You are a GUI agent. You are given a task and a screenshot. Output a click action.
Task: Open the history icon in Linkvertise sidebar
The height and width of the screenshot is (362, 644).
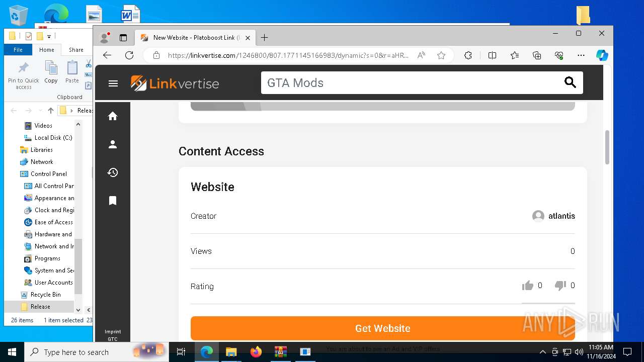coord(113,172)
